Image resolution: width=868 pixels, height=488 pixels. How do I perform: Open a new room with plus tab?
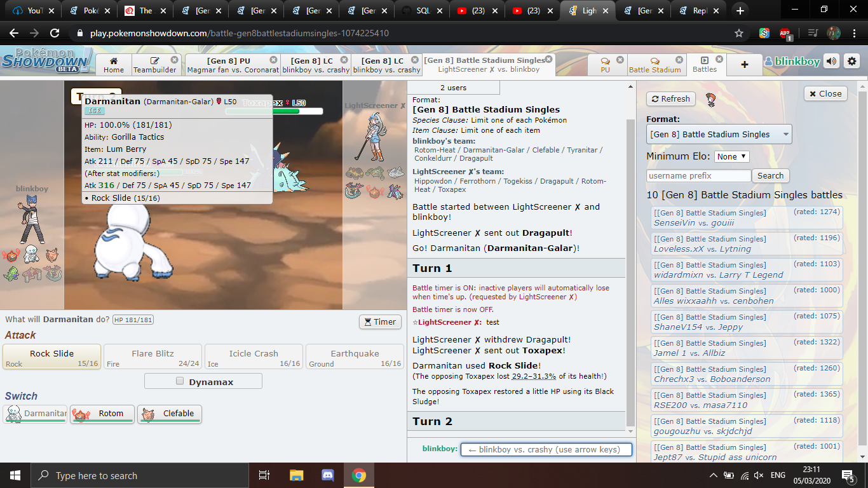click(x=745, y=64)
